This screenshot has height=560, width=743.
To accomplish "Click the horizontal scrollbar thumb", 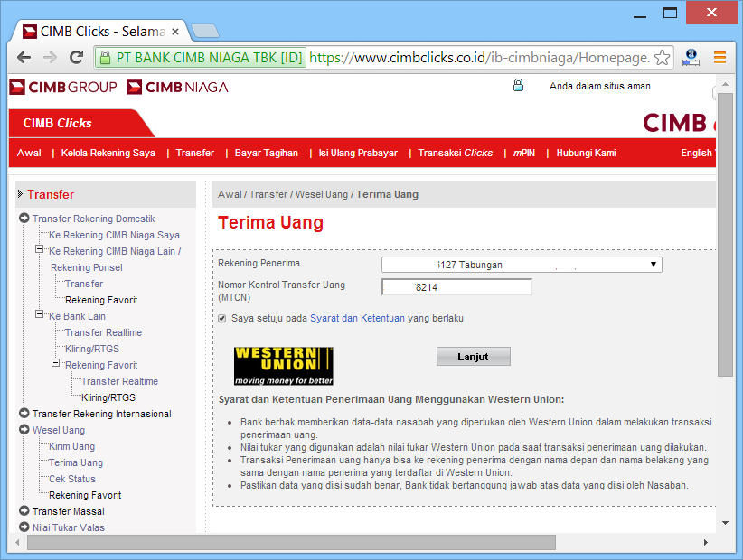I will [x=291, y=543].
